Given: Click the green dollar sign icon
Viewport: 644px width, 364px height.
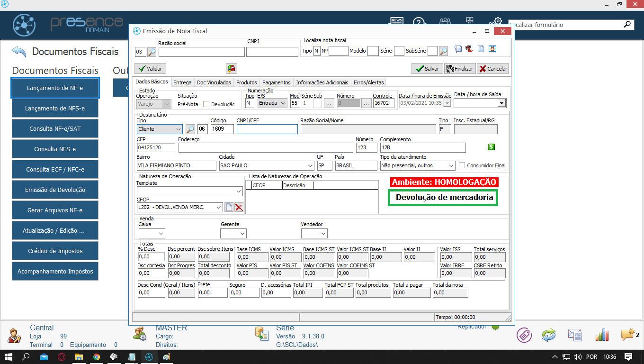Looking at the screenshot, I should [x=491, y=147].
